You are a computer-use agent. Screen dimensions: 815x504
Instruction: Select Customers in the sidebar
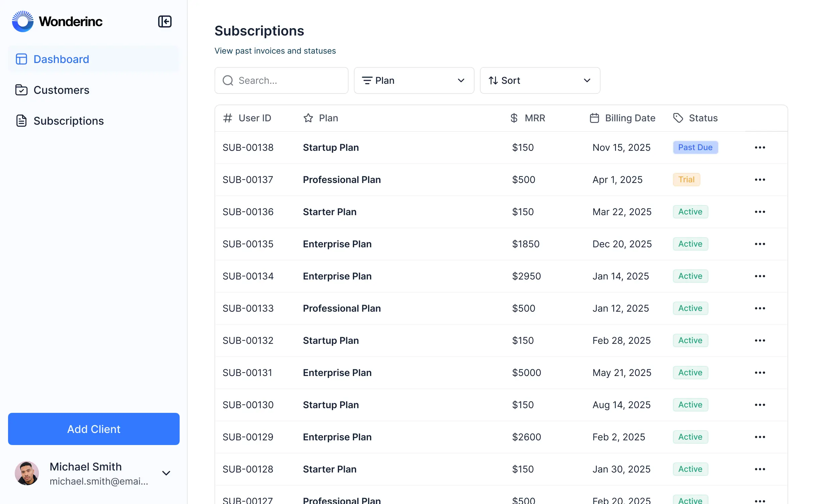click(x=61, y=90)
